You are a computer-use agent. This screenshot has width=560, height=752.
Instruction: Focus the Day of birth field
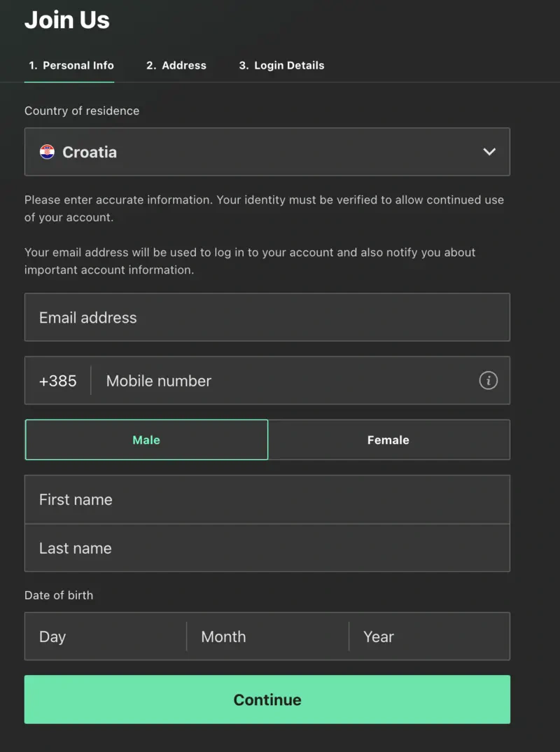[x=105, y=636]
